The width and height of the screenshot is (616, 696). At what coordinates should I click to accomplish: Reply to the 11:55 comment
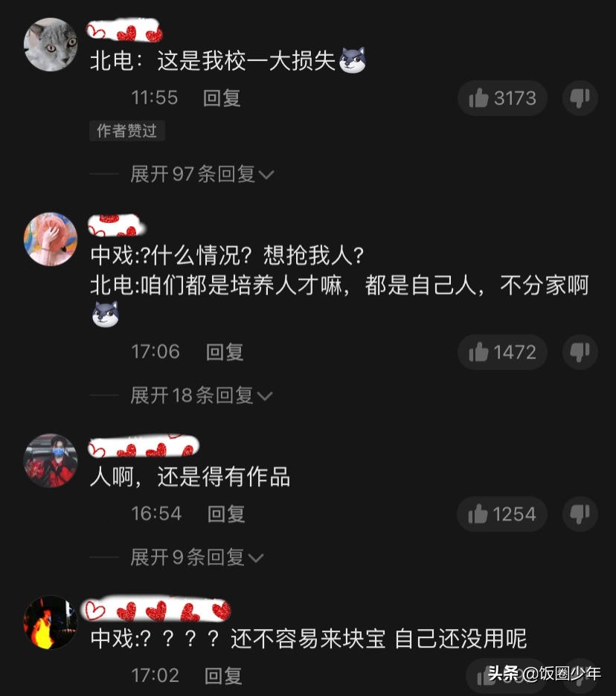222,98
